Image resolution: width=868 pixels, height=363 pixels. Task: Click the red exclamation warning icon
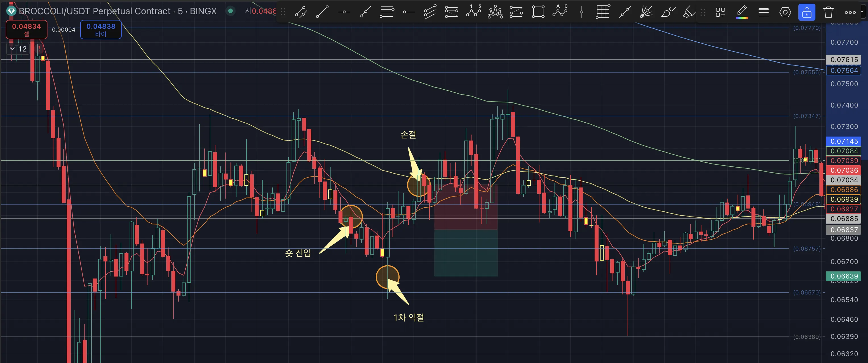point(39,49)
